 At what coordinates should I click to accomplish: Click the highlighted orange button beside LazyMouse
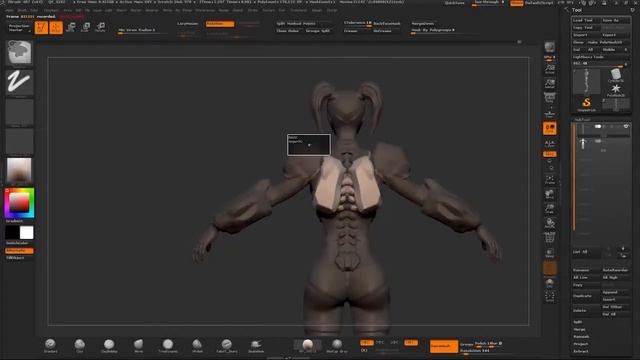tap(220, 24)
